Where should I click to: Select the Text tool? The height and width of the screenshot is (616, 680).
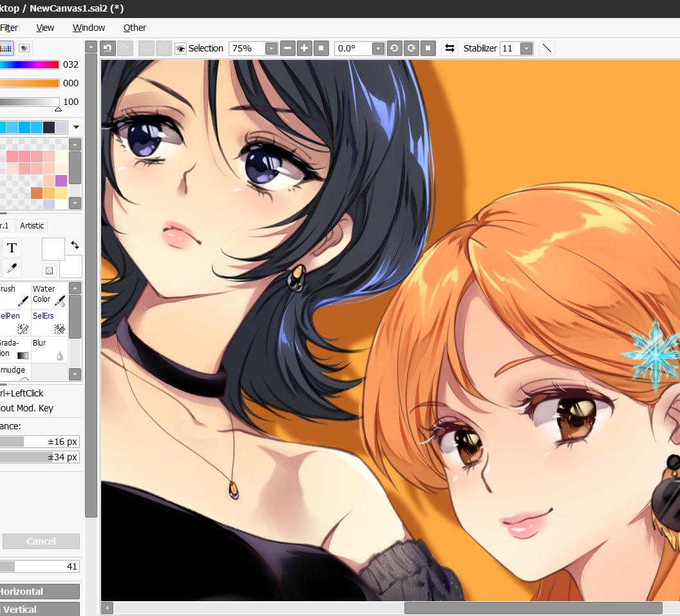[12, 247]
